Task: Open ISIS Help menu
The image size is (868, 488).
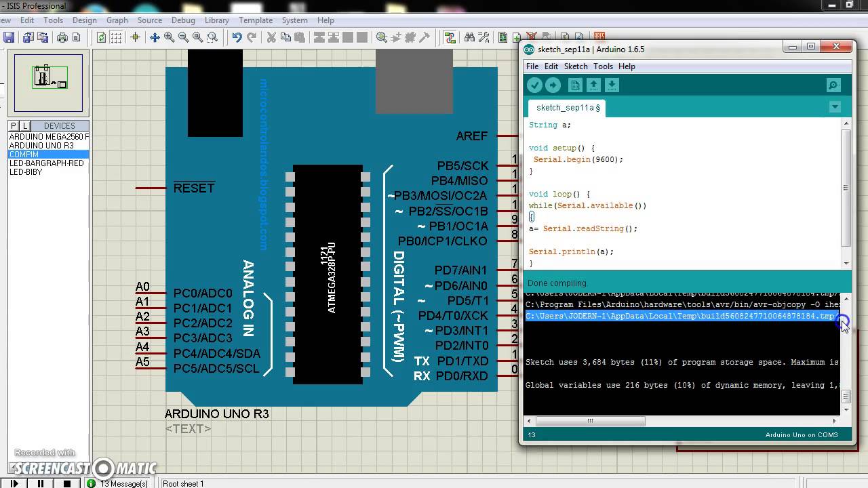Action: pos(325,20)
